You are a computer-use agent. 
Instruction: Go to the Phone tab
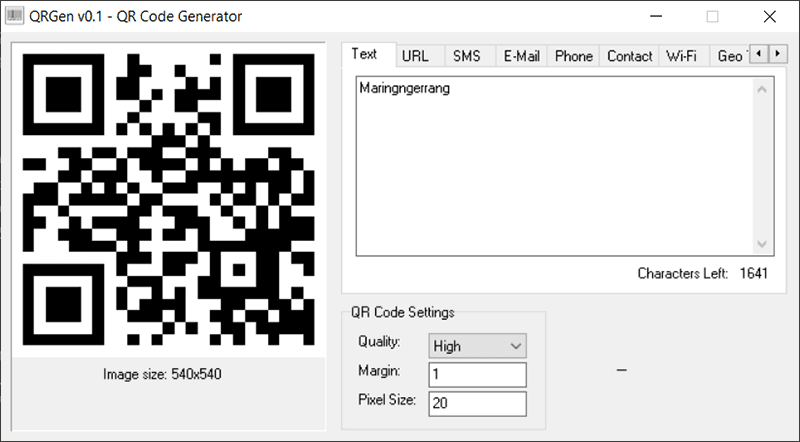coord(573,56)
